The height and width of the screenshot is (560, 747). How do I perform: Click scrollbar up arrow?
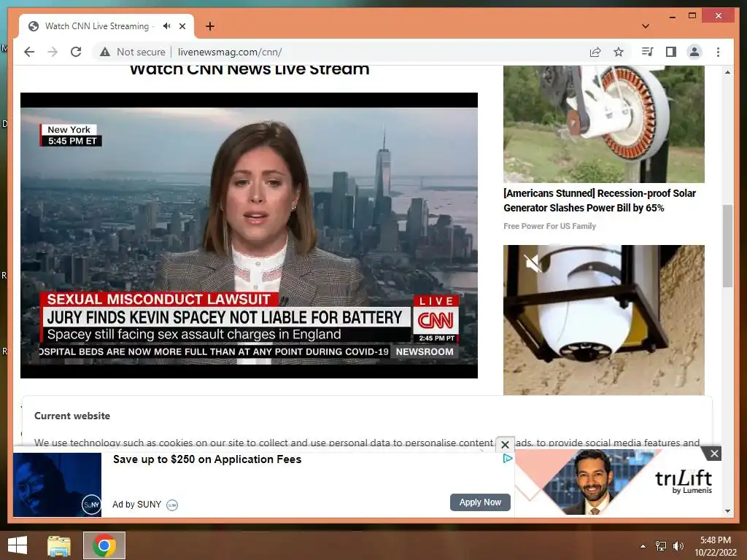[727, 72]
